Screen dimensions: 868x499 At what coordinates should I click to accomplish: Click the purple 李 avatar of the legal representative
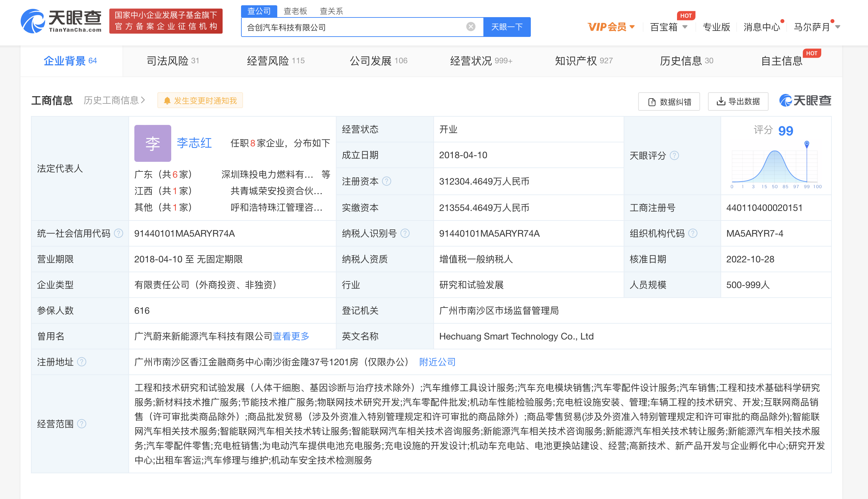click(x=153, y=143)
